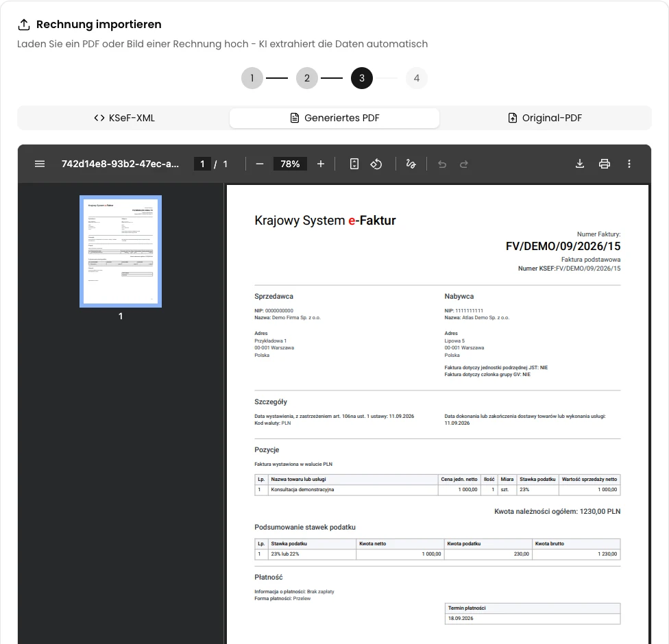Screen dimensions: 669x644
Task: Click the Faktura podstawowa label
Action: 591,259
